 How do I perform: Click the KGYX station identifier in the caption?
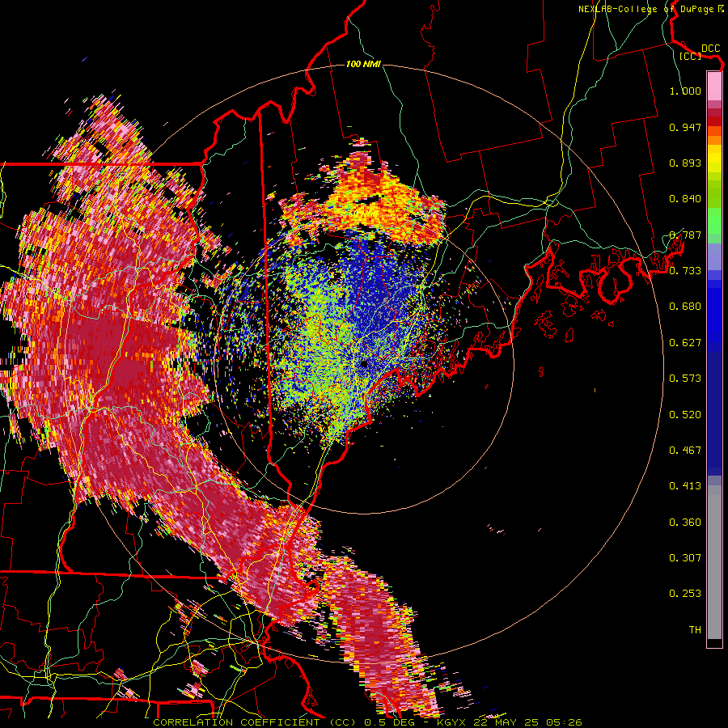pos(453,722)
